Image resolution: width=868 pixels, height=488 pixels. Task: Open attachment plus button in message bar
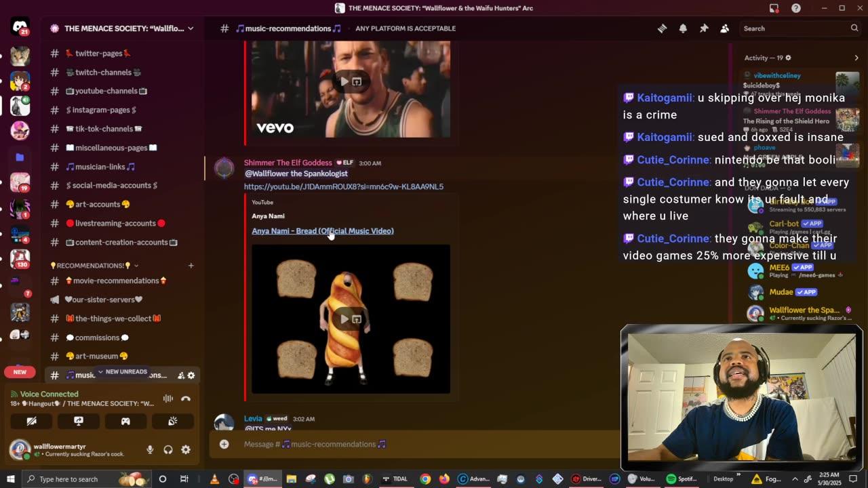[x=224, y=445]
